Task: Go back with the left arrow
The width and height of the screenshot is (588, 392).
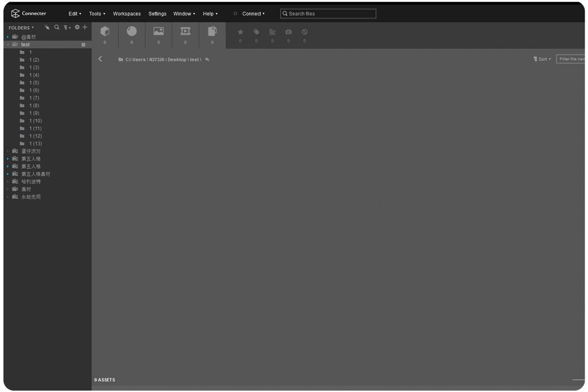Action: (x=100, y=59)
